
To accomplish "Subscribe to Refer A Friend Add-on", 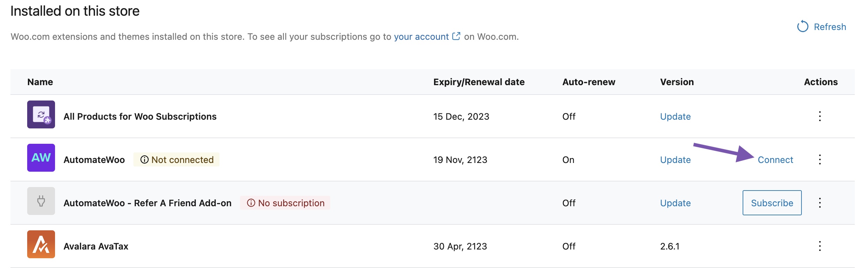I will click(x=772, y=202).
